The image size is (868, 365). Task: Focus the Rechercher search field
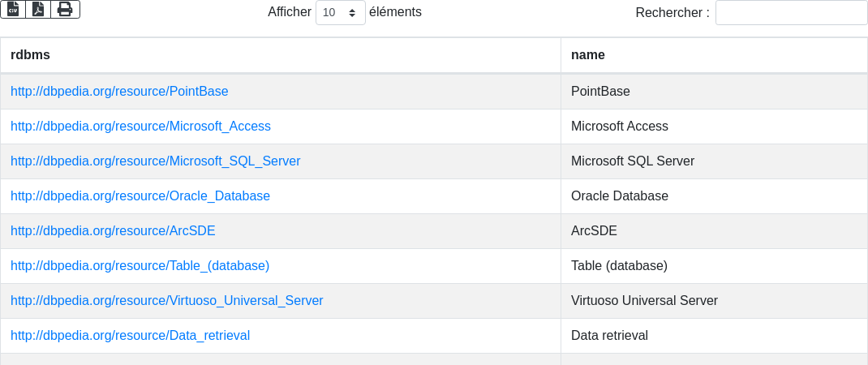pos(791,13)
